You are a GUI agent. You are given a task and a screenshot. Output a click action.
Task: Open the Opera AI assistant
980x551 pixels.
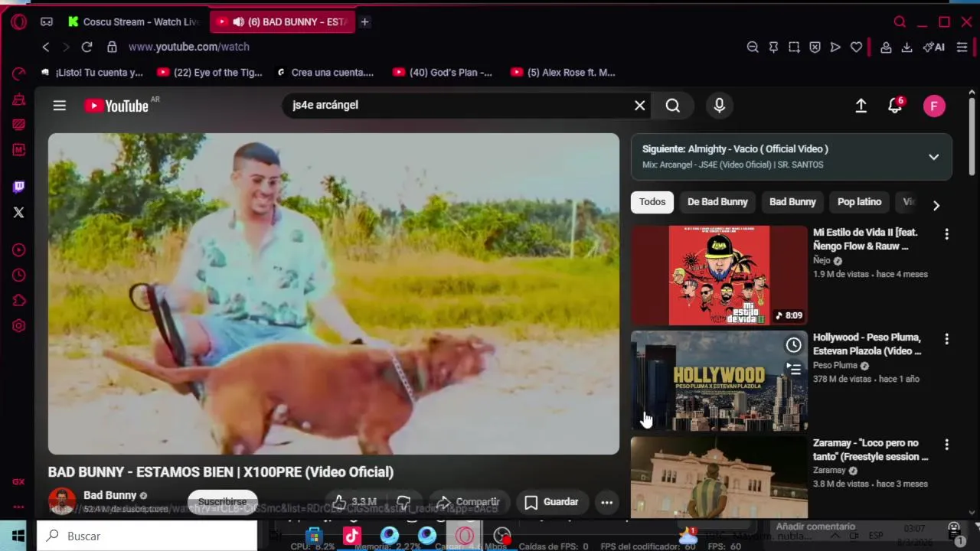tap(934, 47)
